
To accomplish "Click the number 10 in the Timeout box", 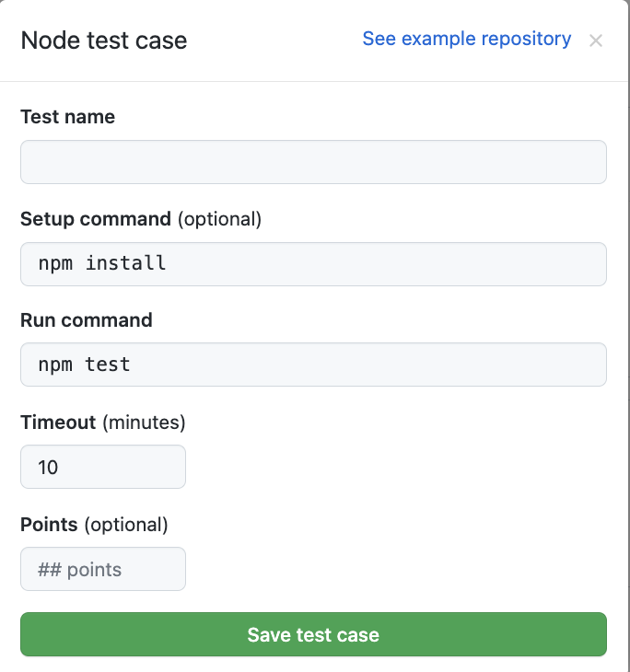I will [48, 468].
